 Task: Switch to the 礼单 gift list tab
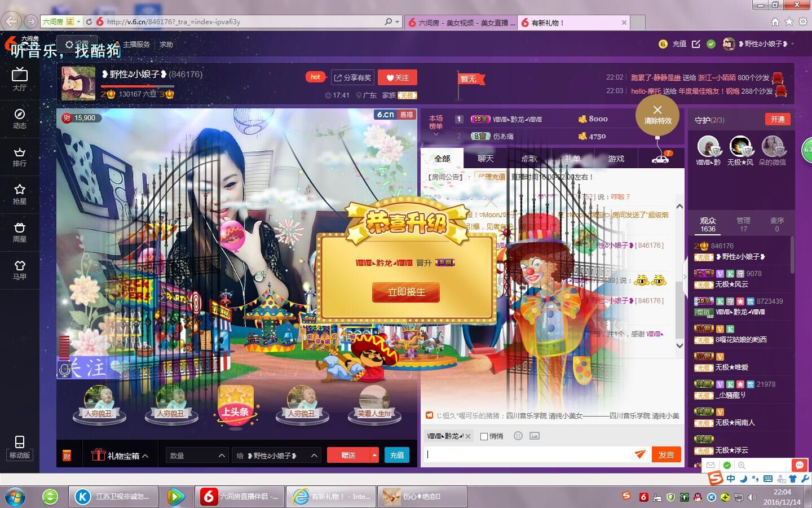(572, 159)
